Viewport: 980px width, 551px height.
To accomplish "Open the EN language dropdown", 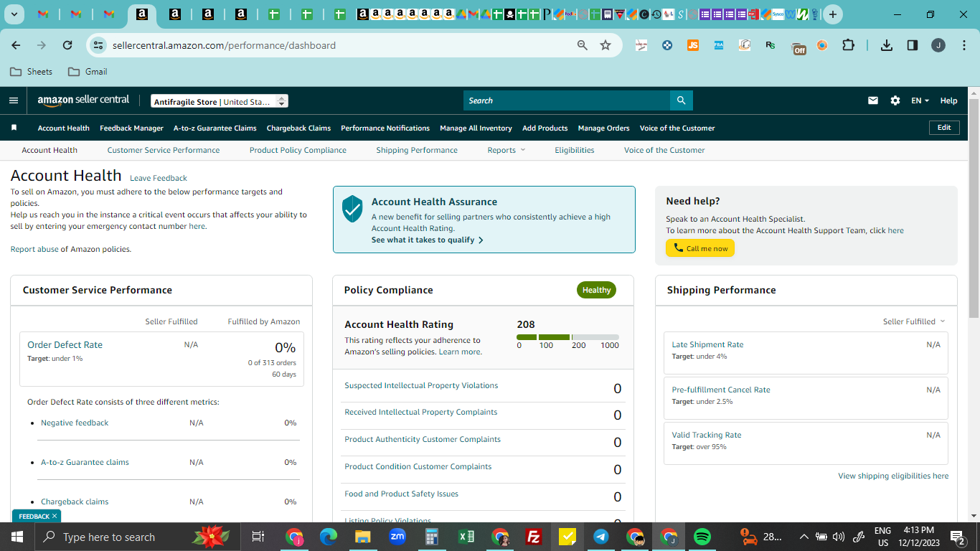I will (920, 100).
